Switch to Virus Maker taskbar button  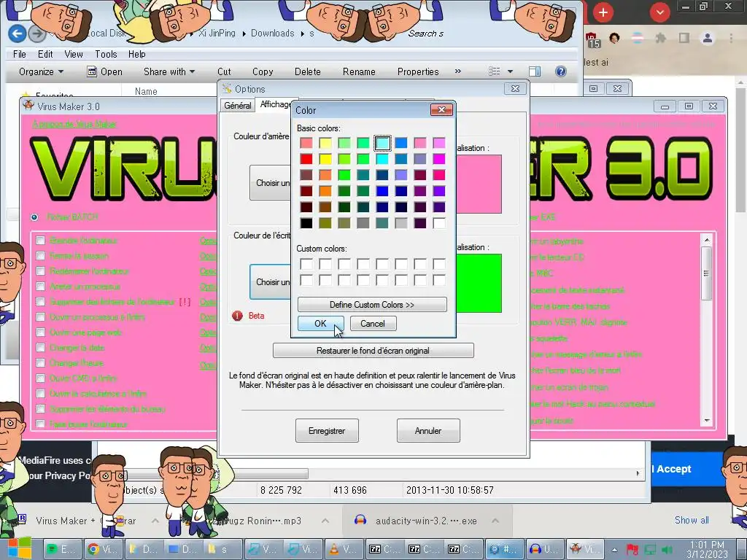point(584,549)
